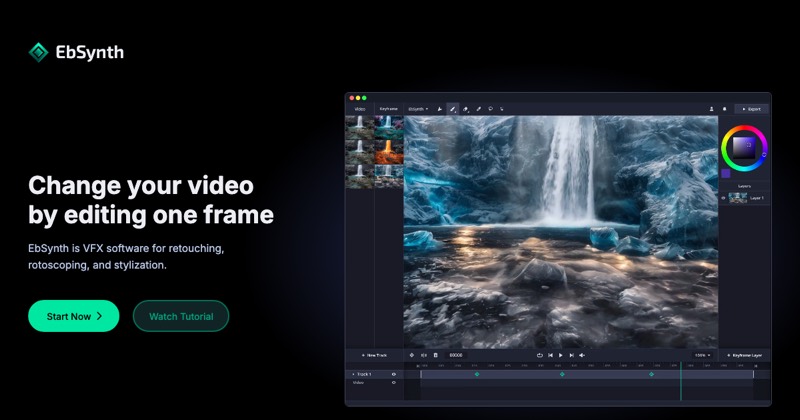800x420 pixels.
Task: Select the Eraser tool
Action: coord(465,109)
